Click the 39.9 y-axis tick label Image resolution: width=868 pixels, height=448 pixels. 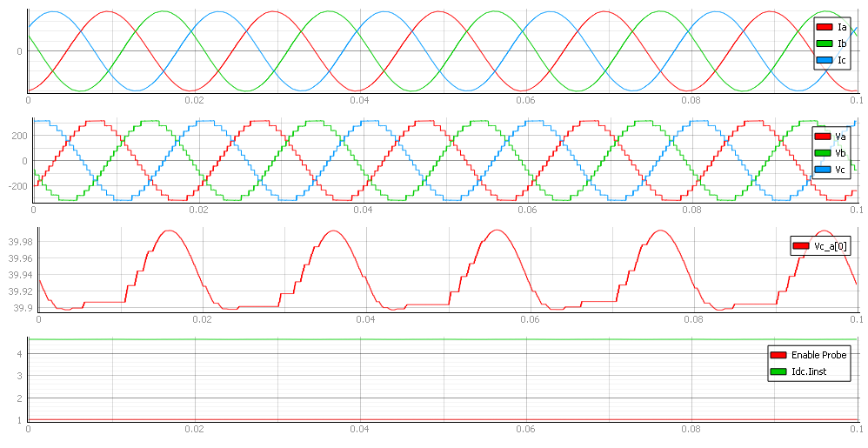[x=18, y=308]
